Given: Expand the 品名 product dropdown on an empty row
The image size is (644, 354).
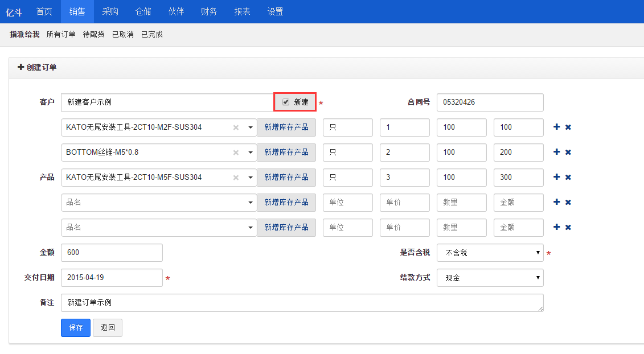Looking at the screenshot, I should tap(251, 202).
